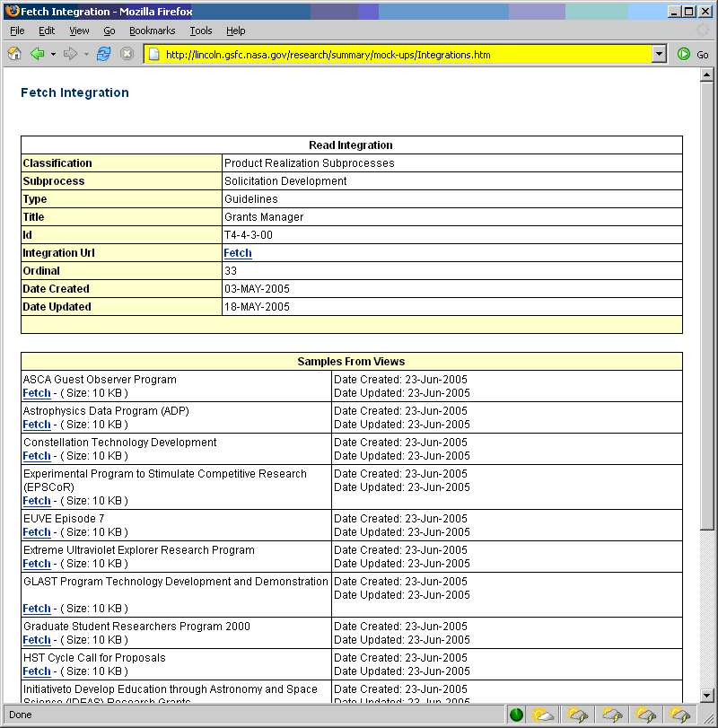Screen dimensions: 718x728
Task: Click the 'Integration Url' row label
Action: click(x=59, y=253)
